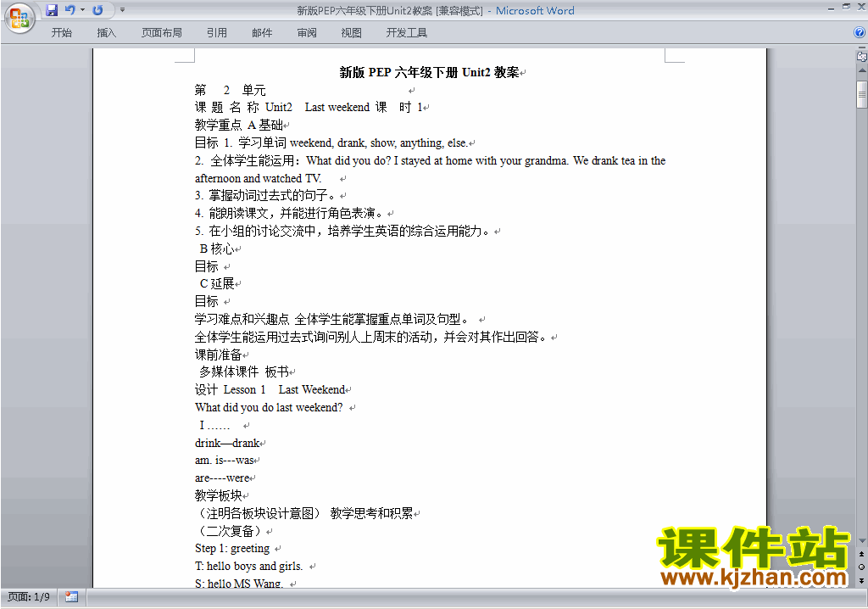Open Microsoft Word Help icon
Image resolution: width=868 pixels, height=609 pixels.
[860, 32]
